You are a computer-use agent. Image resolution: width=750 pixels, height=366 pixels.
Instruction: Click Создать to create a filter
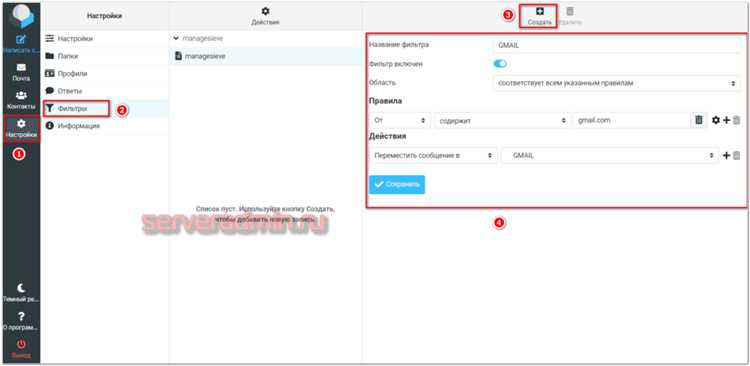[x=539, y=16]
